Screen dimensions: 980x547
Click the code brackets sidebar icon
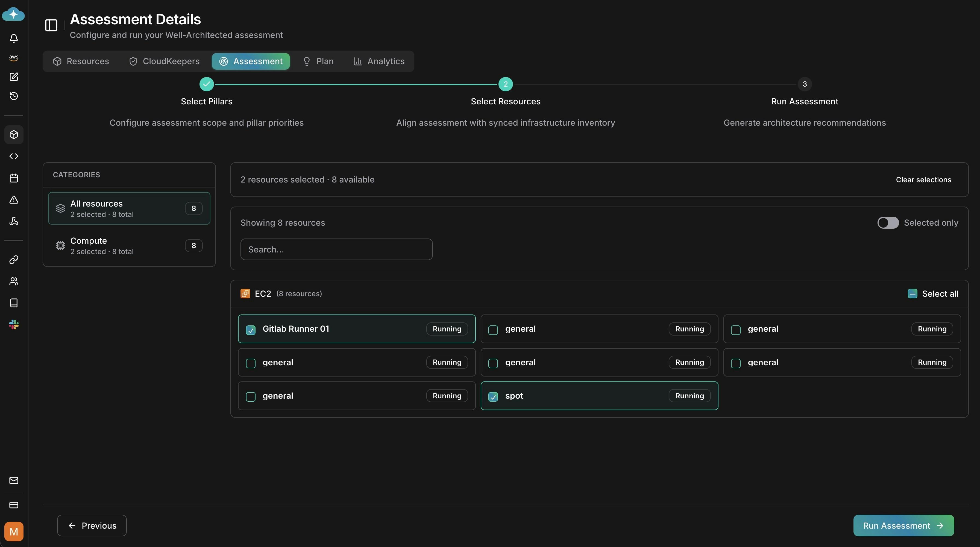click(x=14, y=156)
